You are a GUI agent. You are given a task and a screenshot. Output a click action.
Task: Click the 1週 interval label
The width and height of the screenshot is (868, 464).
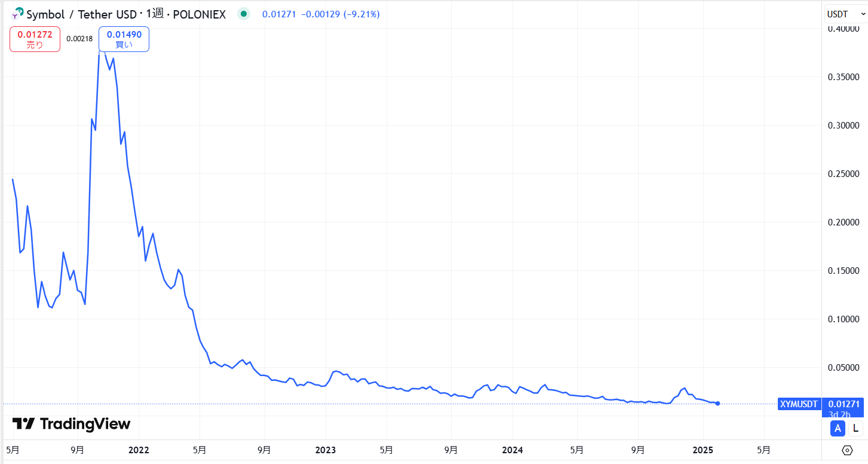(x=154, y=14)
